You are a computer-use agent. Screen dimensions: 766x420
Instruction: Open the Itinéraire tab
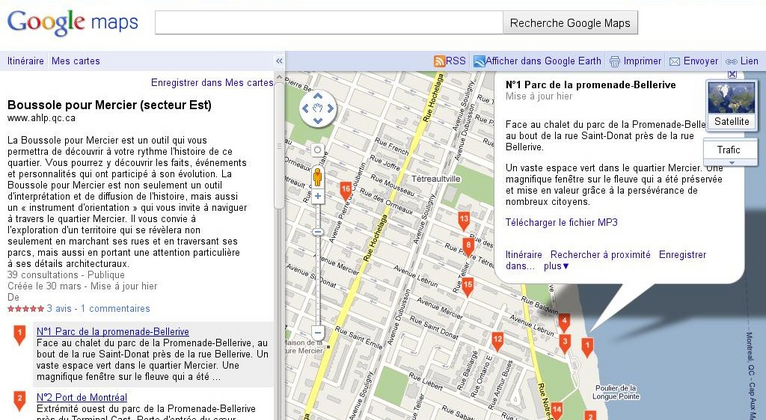[25, 61]
